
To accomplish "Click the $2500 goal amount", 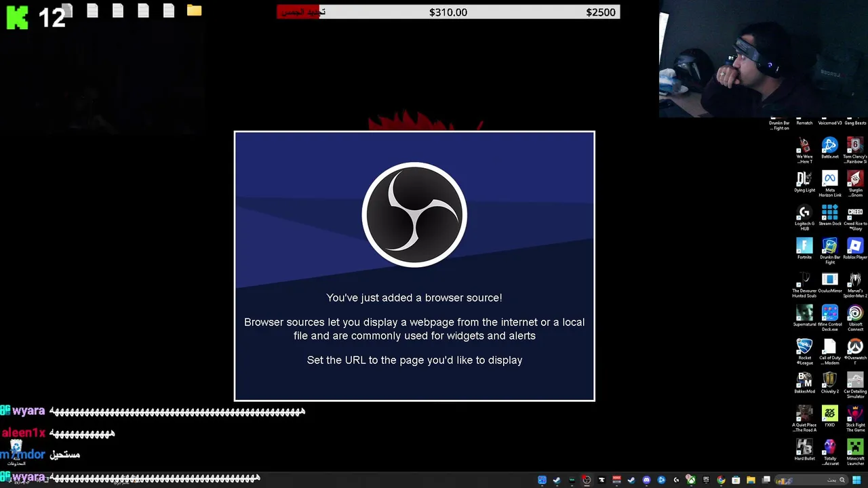I will pyautogui.click(x=601, y=12).
